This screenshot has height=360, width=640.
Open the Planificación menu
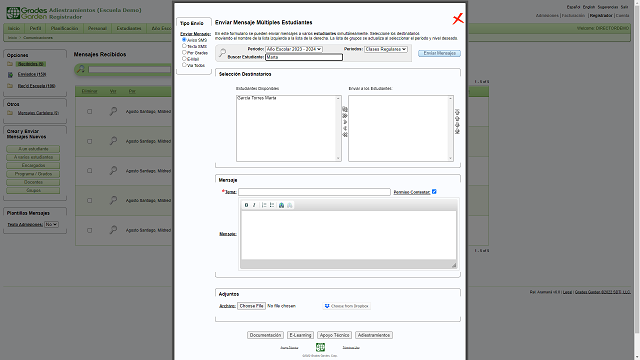64,28
